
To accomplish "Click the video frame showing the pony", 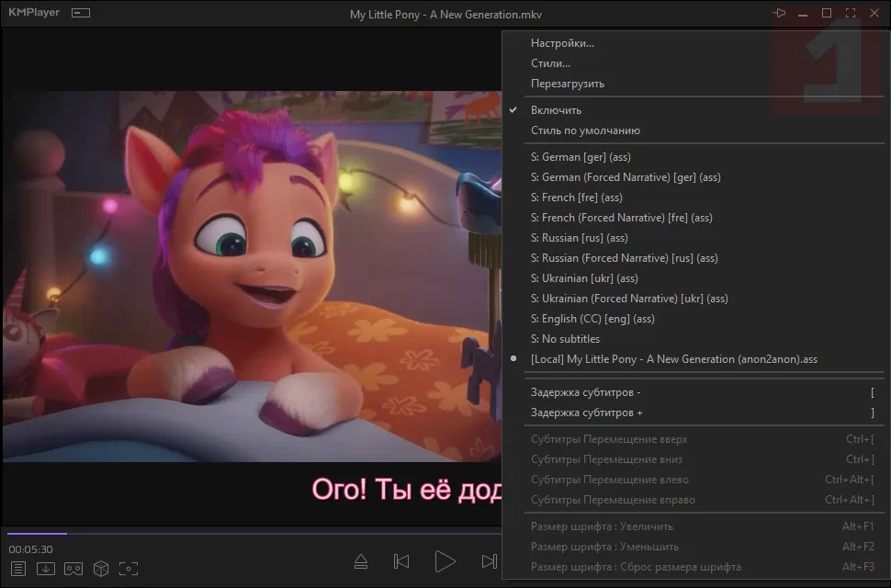I will point(253,277).
